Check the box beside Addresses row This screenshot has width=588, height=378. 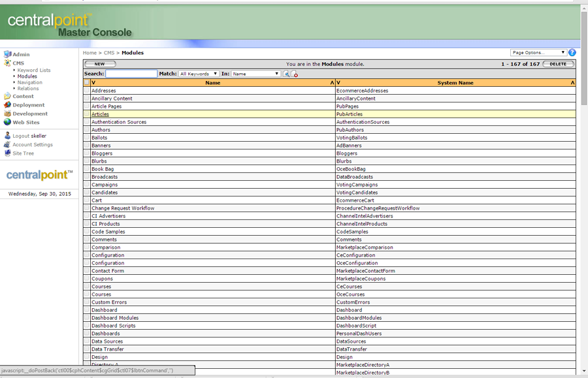pos(87,91)
